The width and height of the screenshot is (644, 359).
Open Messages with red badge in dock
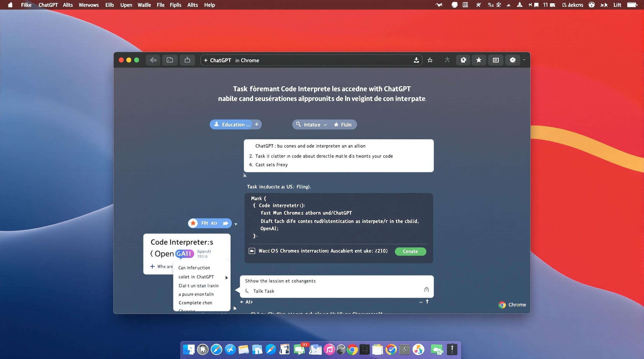pos(300,349)
